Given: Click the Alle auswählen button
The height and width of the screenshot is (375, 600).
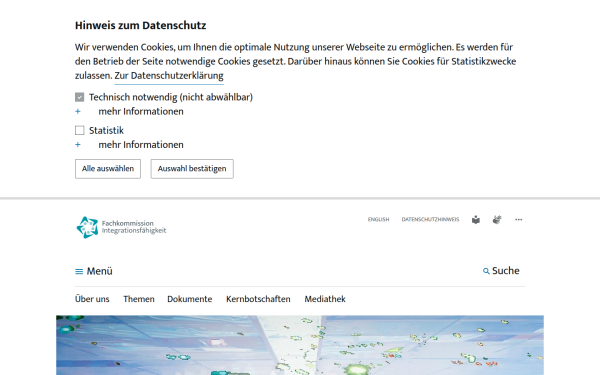Looking at the screenshot, I should click(108, 169).
